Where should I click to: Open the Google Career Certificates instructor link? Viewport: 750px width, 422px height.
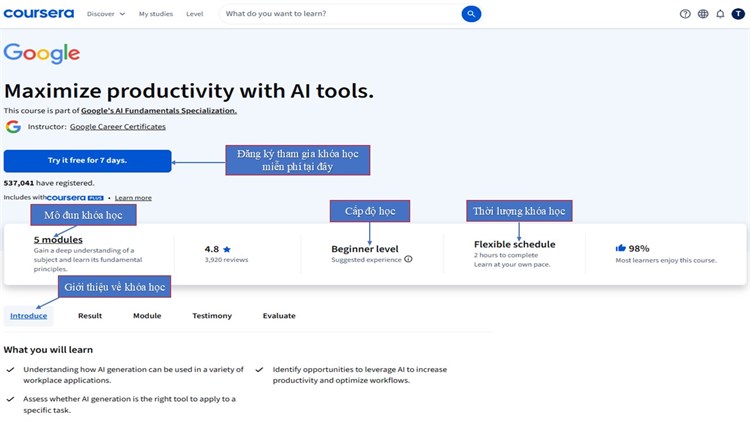(118, 127)
